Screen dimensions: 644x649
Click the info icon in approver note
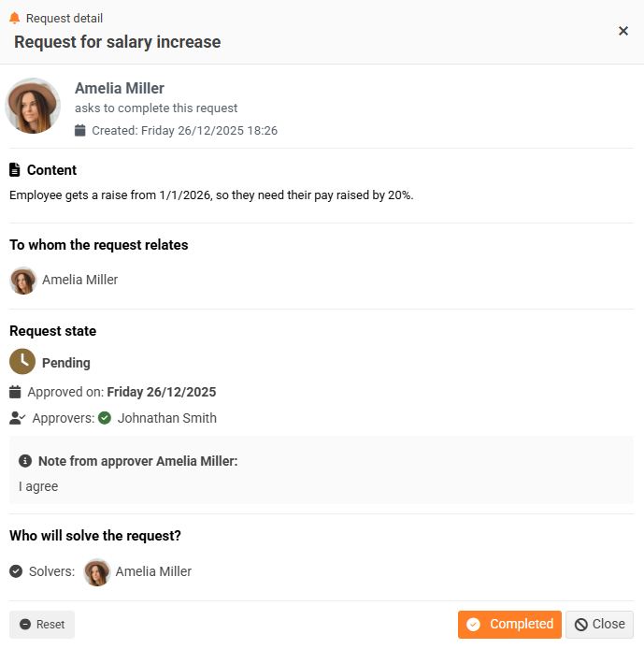(x=25, y=461)
